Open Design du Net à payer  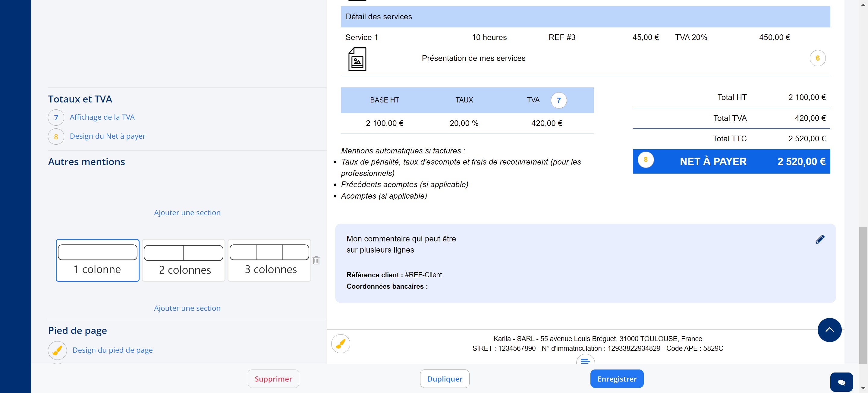(108, 136)
